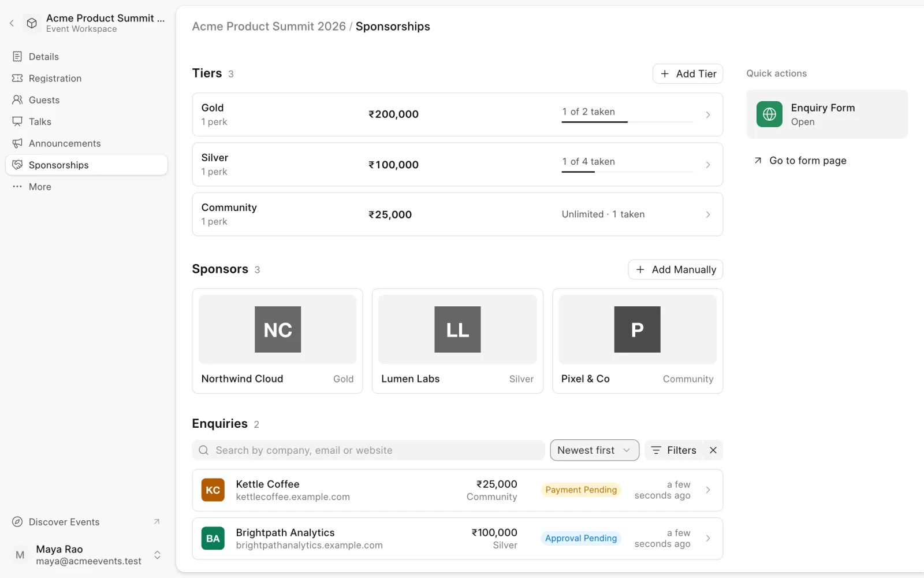Open account switcher next to Maya Rao

pyautogui.click(x=157, y=555)
